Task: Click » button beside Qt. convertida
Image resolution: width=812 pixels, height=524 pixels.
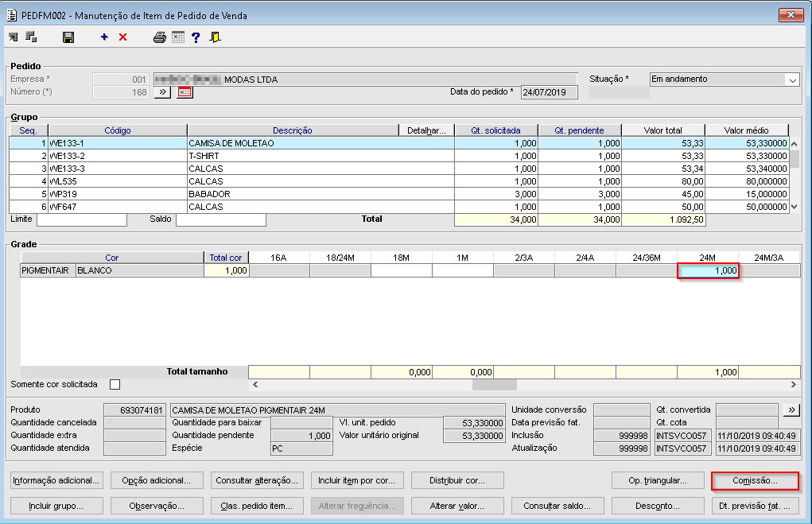Action: 791,409
